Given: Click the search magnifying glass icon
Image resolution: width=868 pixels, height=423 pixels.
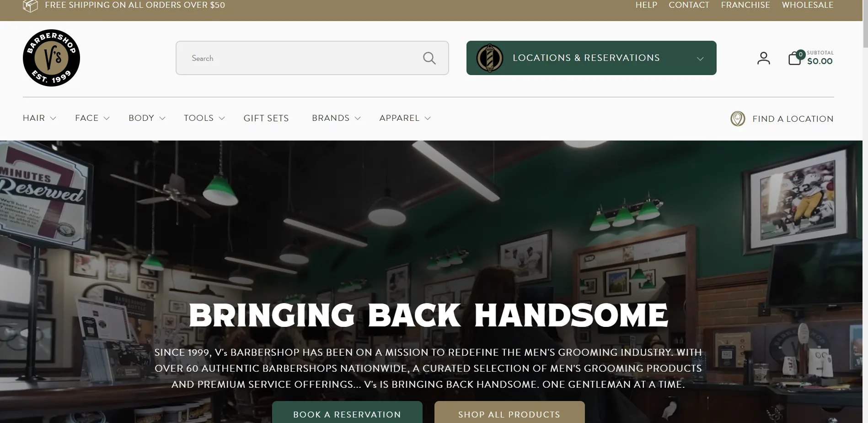Looking at the screenshot, I should point(429,58).
